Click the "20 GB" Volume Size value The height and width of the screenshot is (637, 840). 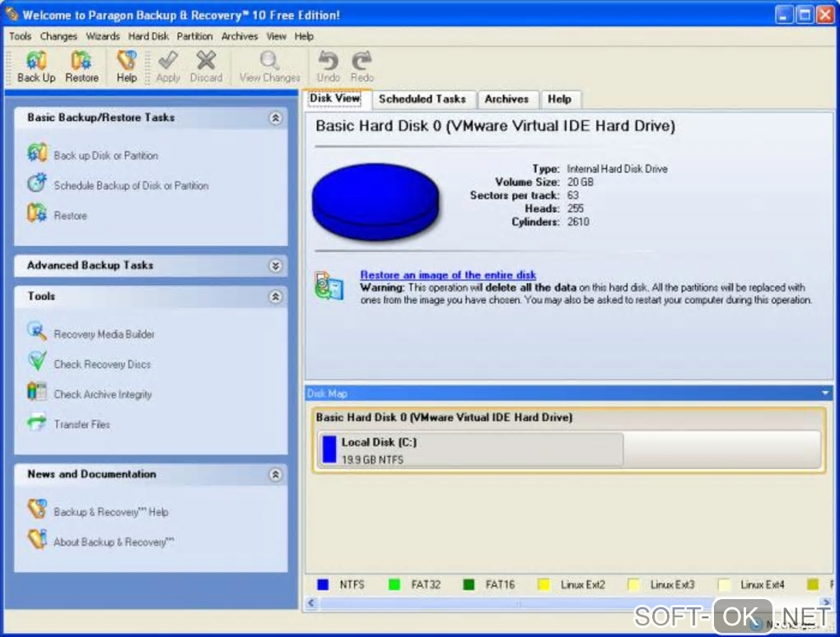[x=581, y=182]
